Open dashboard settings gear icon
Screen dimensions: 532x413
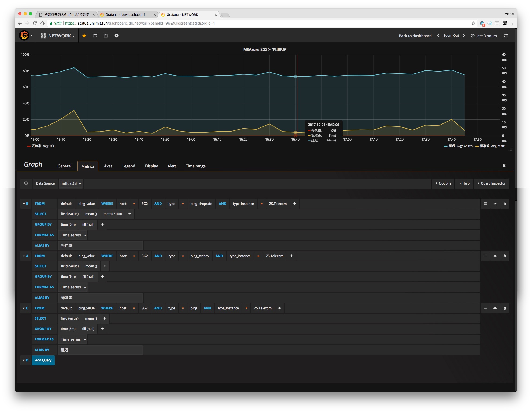tap(117, 36)
